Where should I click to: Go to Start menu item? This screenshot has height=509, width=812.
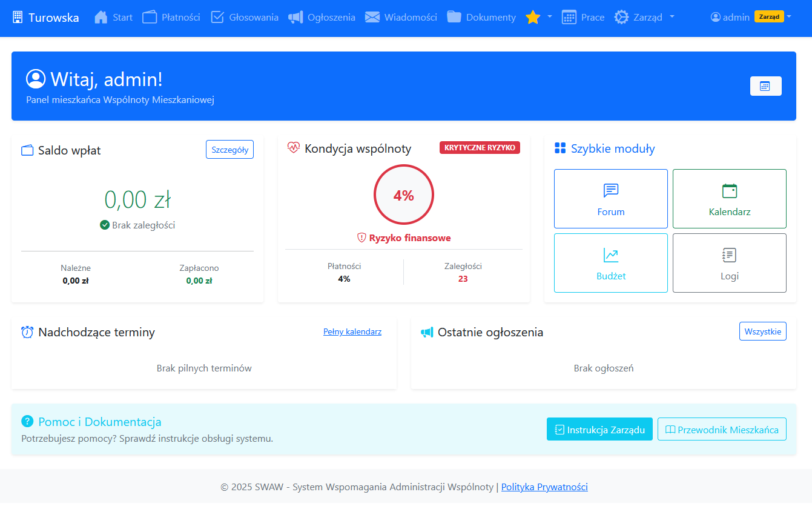(122, 17)
